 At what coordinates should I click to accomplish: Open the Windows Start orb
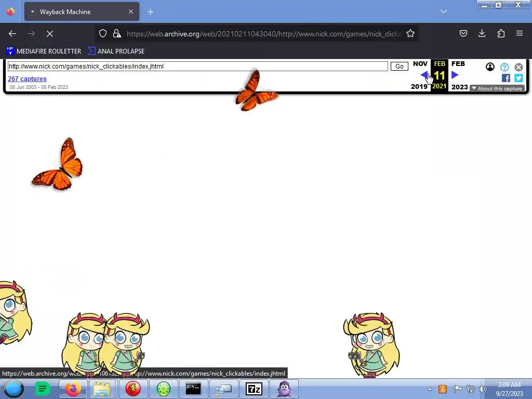(14, 389)
